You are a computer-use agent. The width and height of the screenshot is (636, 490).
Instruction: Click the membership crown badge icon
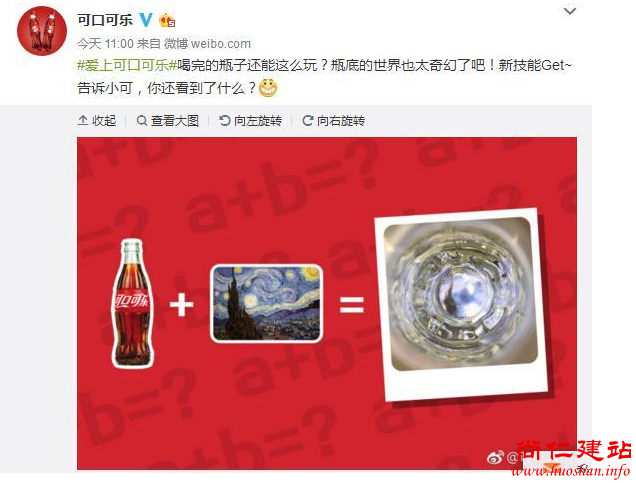167,19
